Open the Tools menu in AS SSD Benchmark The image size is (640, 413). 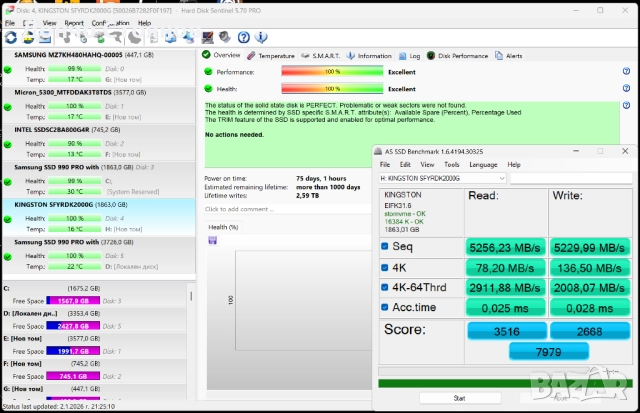click(x=452, y=164)
